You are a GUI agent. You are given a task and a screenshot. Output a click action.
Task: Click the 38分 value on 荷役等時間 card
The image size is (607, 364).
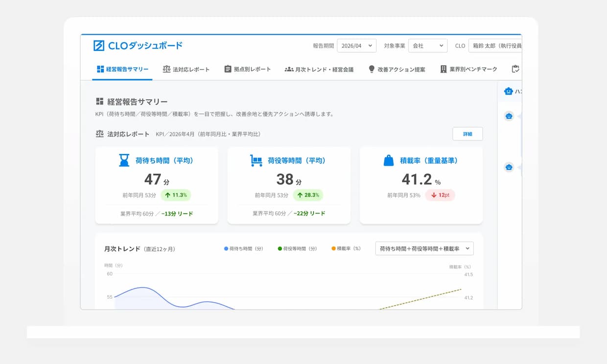tap(289, 179)
